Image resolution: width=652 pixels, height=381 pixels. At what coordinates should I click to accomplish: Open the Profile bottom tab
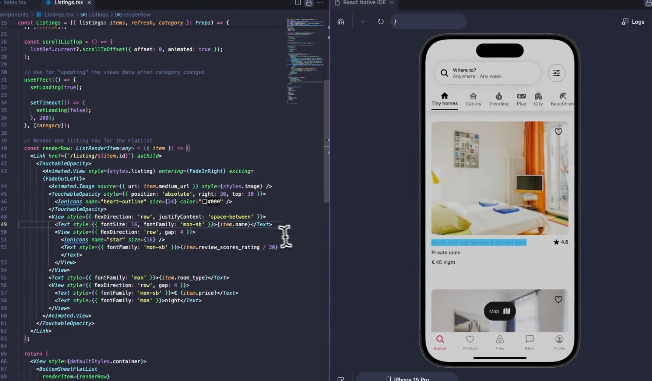click(559, 342)
